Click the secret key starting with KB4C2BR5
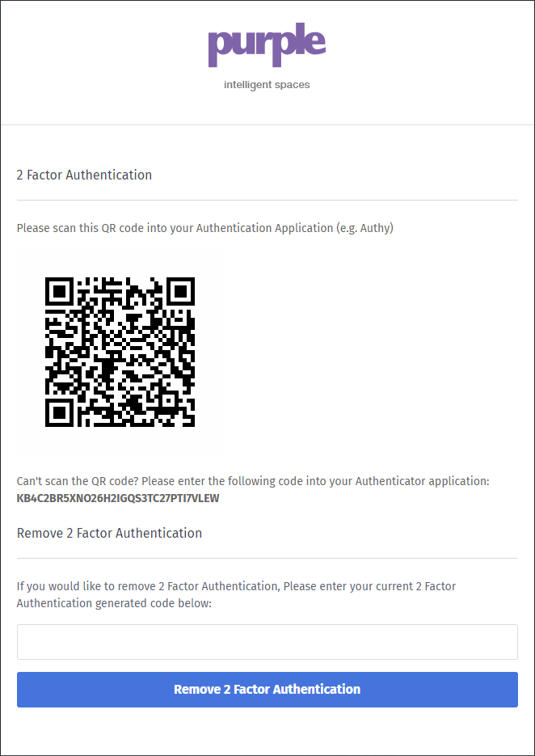Viewport: 535px width, 756px height. (118, 498)
